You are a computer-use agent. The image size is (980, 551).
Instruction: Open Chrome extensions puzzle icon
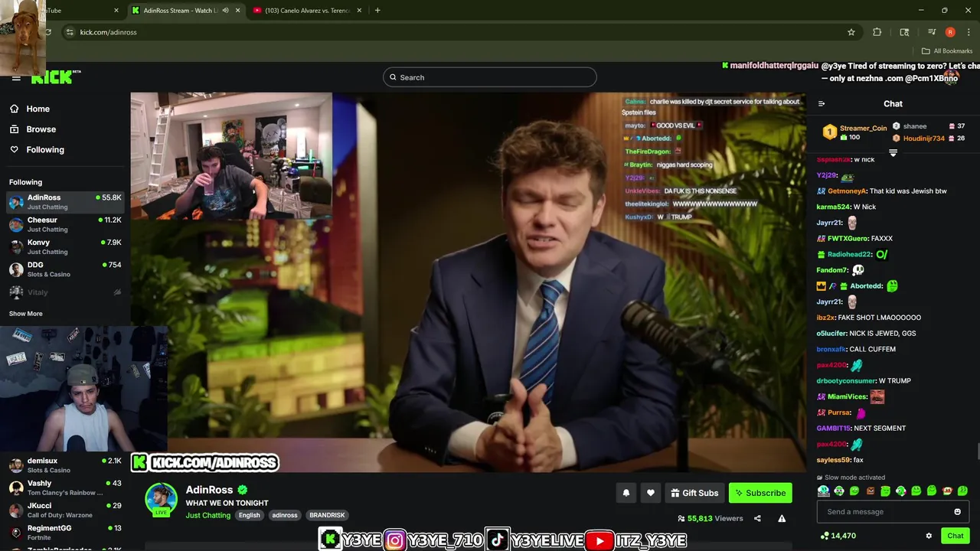click(x=877, y=32)
